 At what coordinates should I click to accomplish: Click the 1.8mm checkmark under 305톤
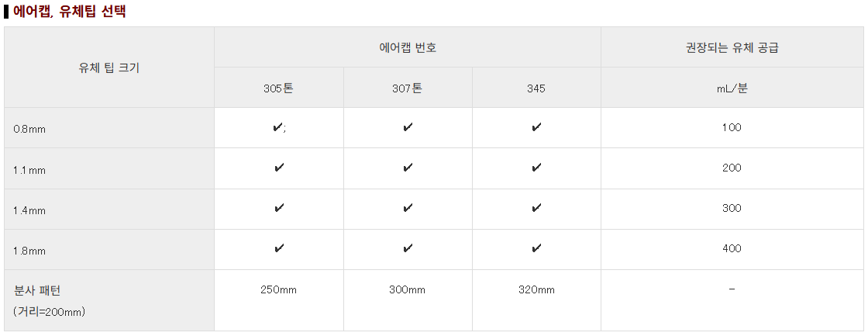coord(279,249)
